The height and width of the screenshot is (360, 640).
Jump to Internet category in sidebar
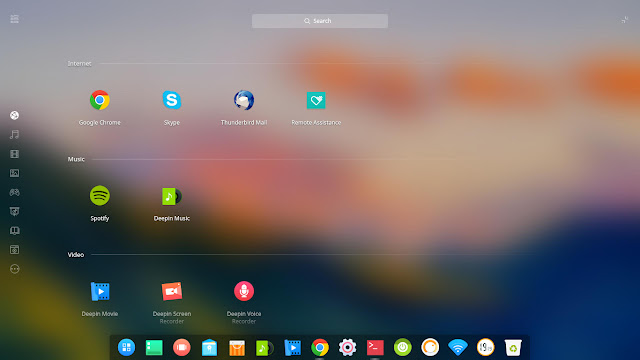[x=15, y=116]
